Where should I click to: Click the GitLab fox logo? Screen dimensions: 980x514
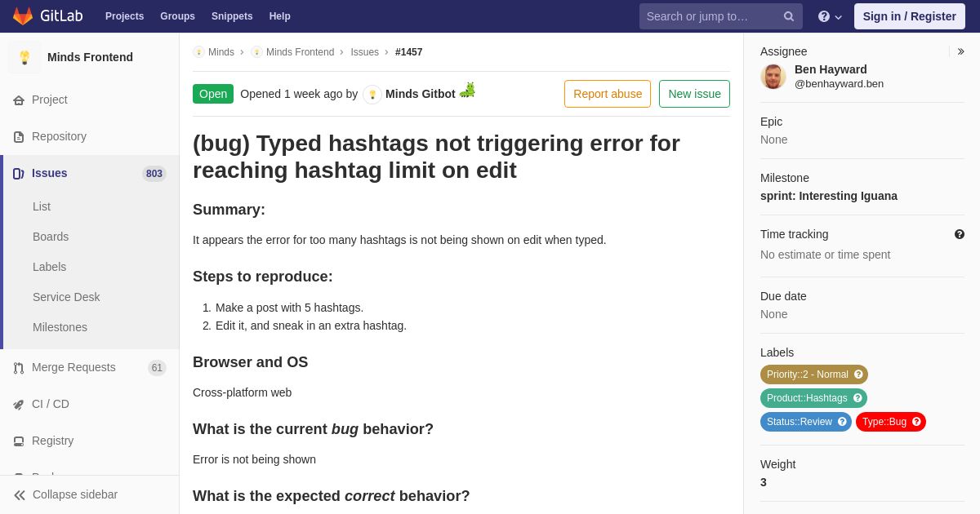pos(23,16)
